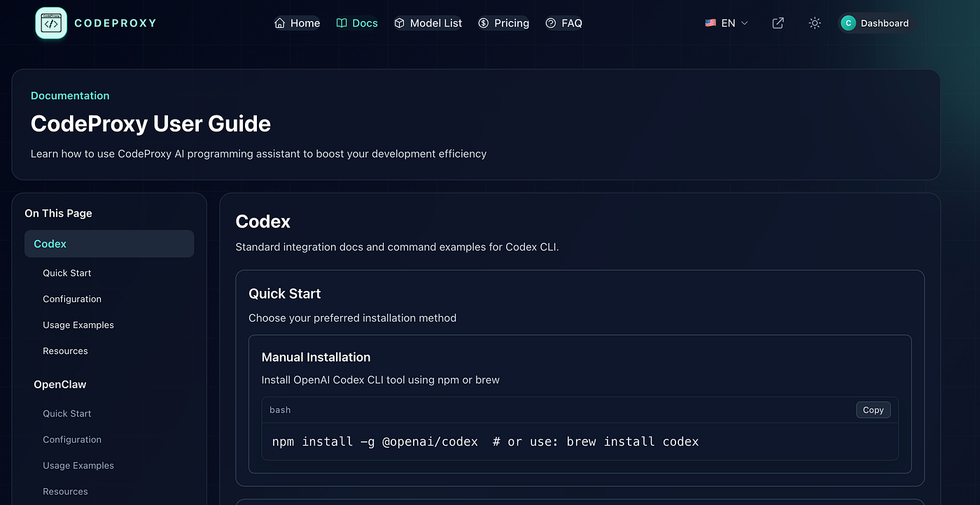This screenshot has height=505, width=980.
Task: Click the dollar coin icon beside Pricing
Action: (484, 23)
